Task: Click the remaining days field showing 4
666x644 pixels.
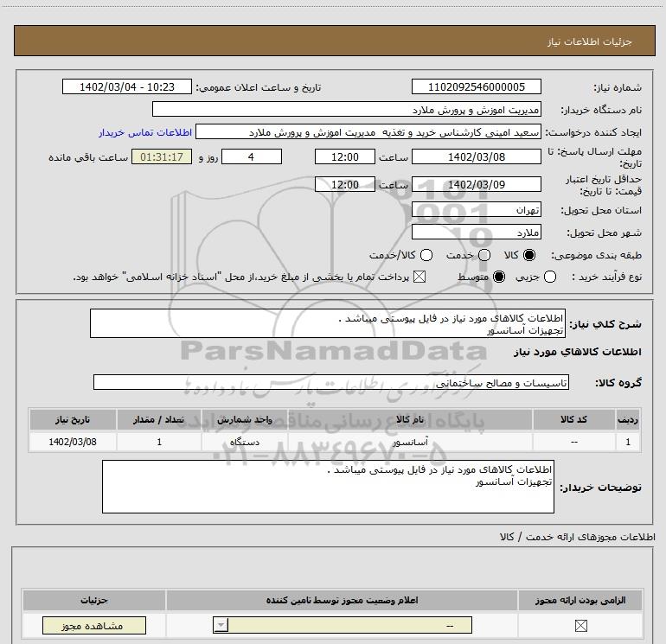Action: pyautogui.click(x=252, y=156)
